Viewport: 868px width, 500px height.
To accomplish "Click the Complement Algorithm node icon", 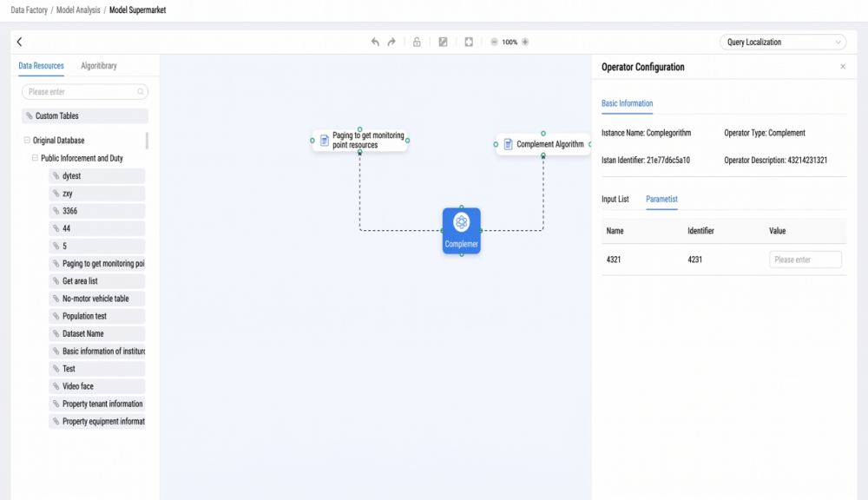I will (x=508, y=144).
